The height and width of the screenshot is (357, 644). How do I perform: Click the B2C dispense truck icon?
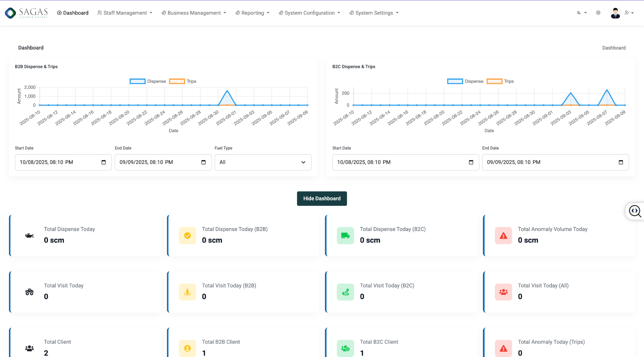tap(345, 236)
